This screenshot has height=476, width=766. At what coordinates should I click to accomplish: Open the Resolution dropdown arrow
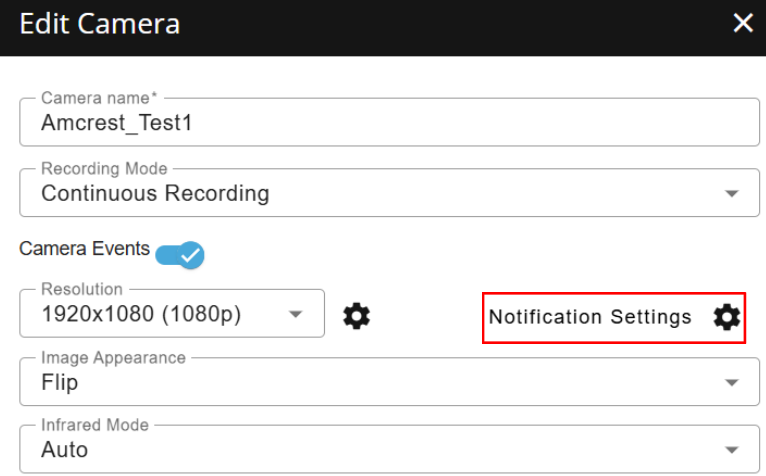(295, 314)
